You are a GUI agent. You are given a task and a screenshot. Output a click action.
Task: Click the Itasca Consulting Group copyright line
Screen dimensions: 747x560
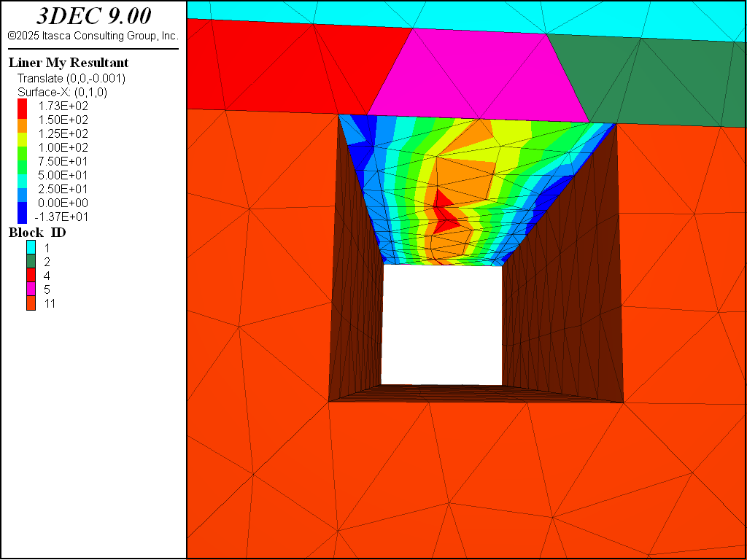pos(93,36)
